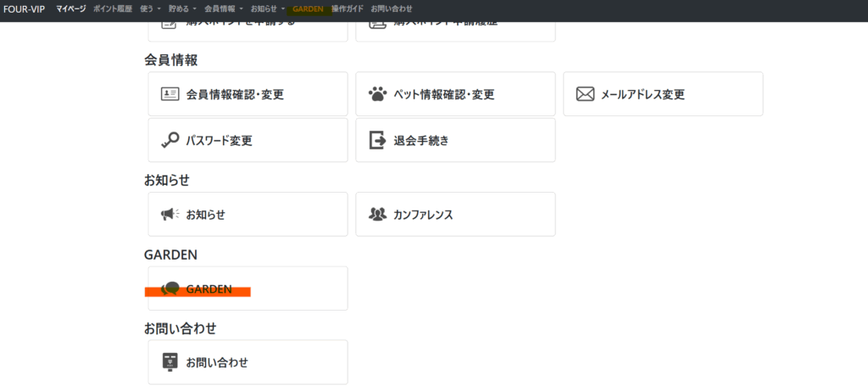Click the speech bubble icon for GARDEN
Viewport: 868px width, 387px height.
[170, 289]
